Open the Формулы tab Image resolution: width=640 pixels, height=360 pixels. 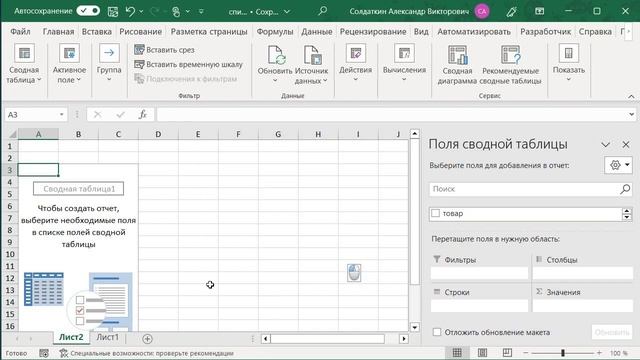click(275, 31)
